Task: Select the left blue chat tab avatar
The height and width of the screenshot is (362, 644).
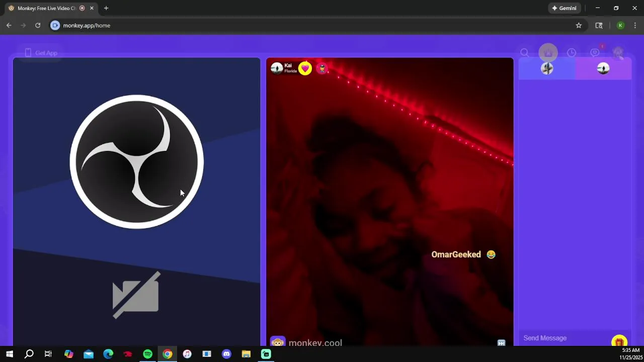Action: [547, 68]
